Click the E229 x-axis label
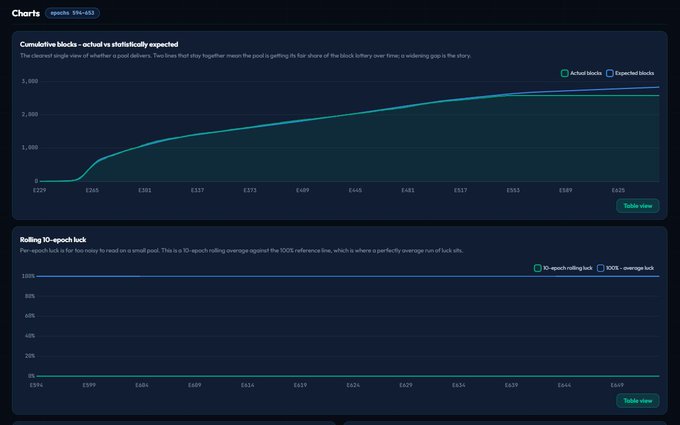This screenshot has width=680, height=425. pyautogui.click(x=39, y=190)
